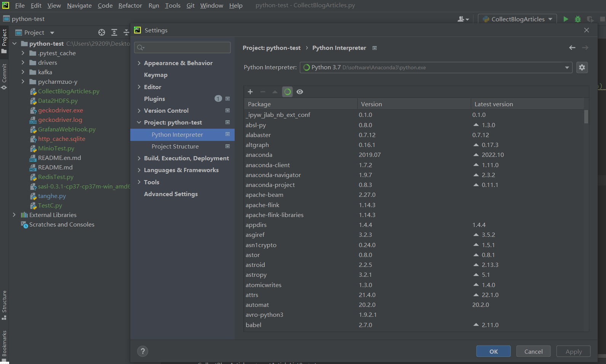
Task: Select README.md in project tree
Action: click(55, 168)
